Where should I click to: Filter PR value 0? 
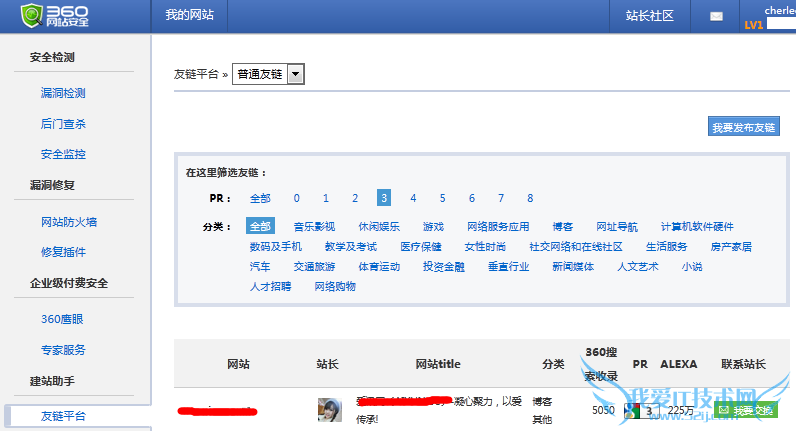pos(296,198)
